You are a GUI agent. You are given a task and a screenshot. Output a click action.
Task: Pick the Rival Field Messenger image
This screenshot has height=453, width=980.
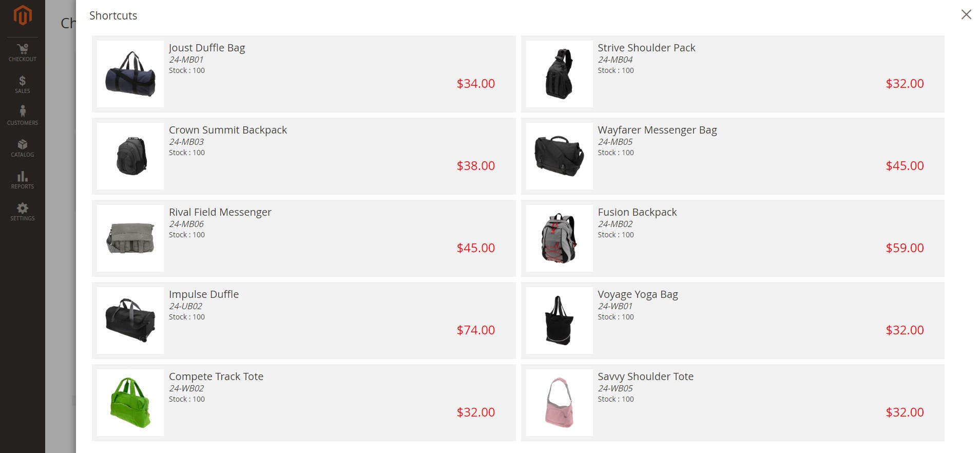click(130, 238)
